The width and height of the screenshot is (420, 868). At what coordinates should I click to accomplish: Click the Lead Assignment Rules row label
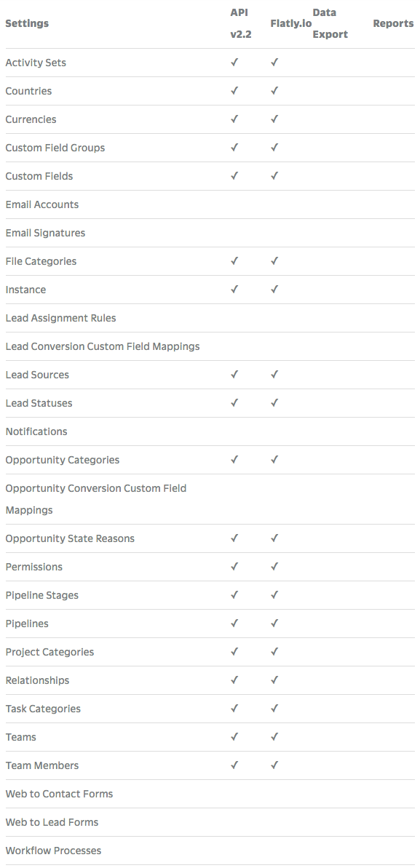point(61,318)
